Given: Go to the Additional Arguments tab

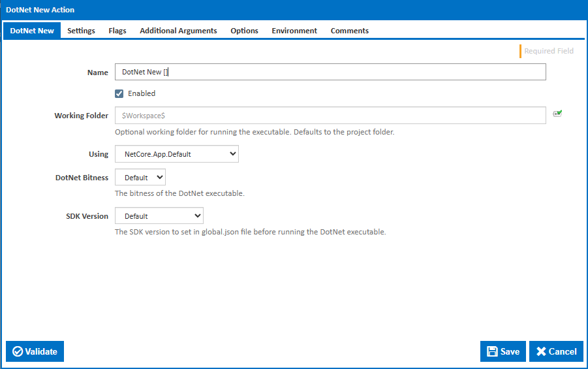Looking at the screenshot, I should [x=178, y=31].
